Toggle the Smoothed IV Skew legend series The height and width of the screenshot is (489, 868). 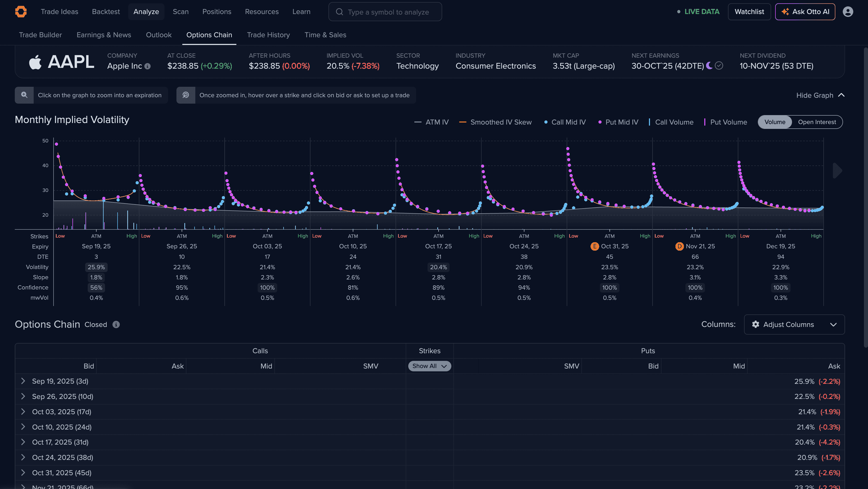pos(495,122)
